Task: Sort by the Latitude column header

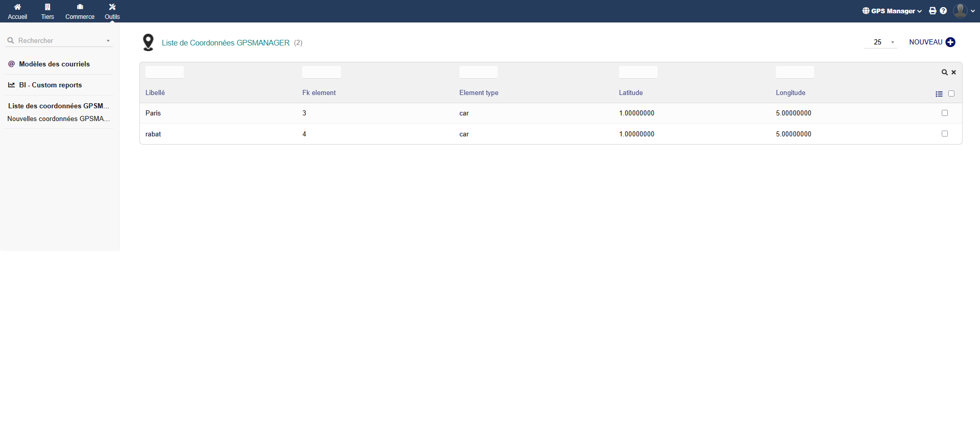Action: click(631, 92)
